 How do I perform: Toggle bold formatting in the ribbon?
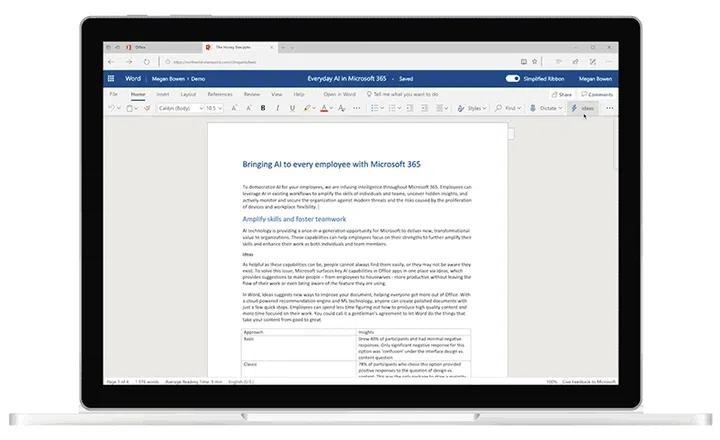point(263,108)
